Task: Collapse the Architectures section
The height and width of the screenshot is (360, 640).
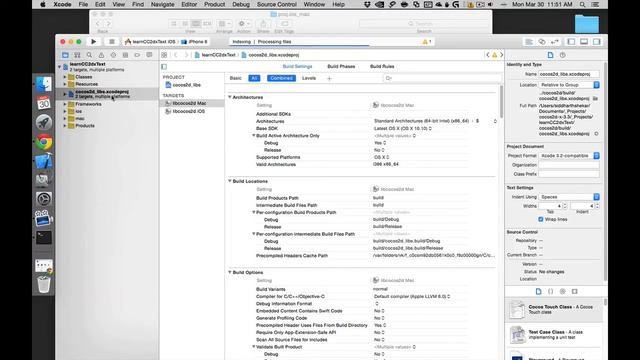Action: (x=229, y=97)
